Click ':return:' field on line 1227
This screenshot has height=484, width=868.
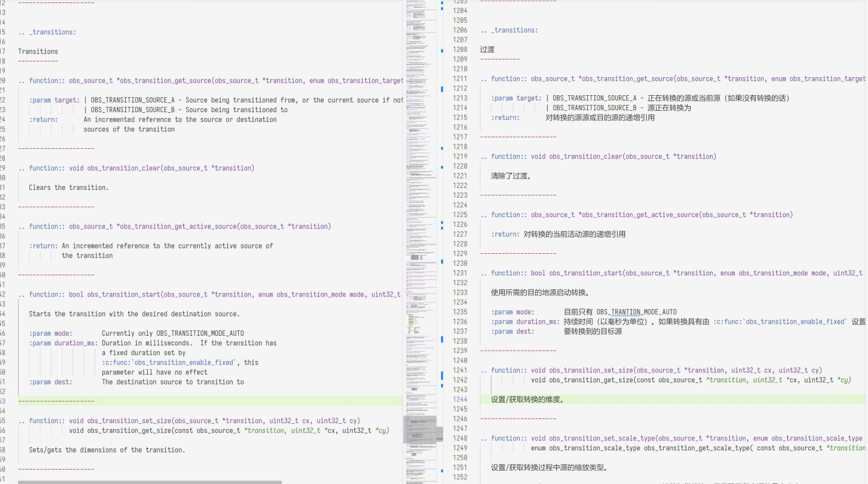pyautogui.click(x=505, y=234)
